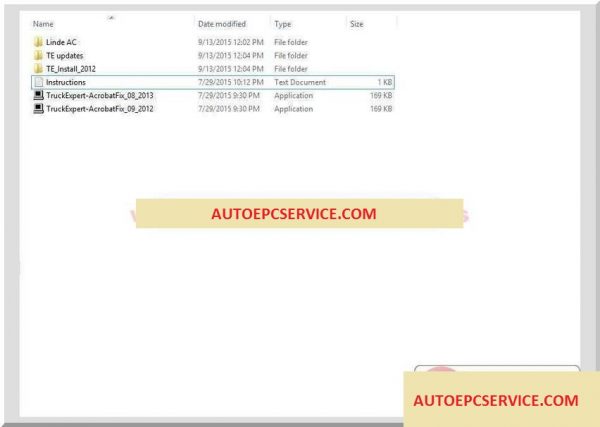
Task: Sort by the Name column header
Action: 43,24
